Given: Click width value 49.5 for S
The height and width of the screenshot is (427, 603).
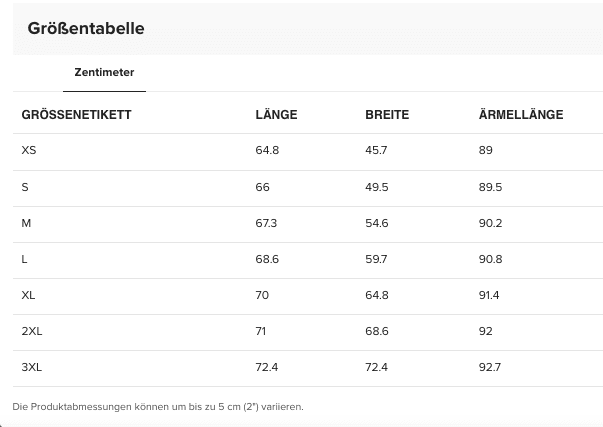Looking at the screenshot, I should tap(376, 187).
